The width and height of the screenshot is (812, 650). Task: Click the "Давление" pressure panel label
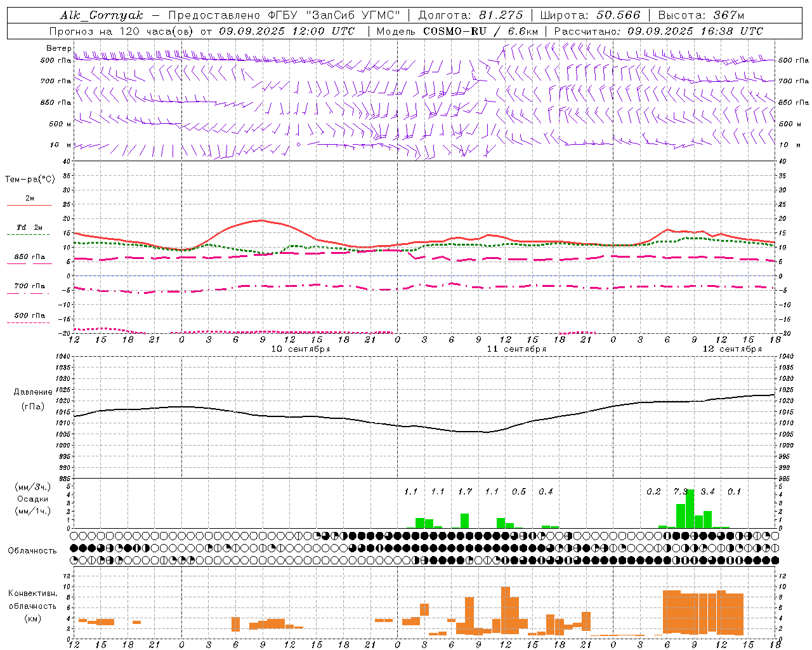(x=33, y=392)
